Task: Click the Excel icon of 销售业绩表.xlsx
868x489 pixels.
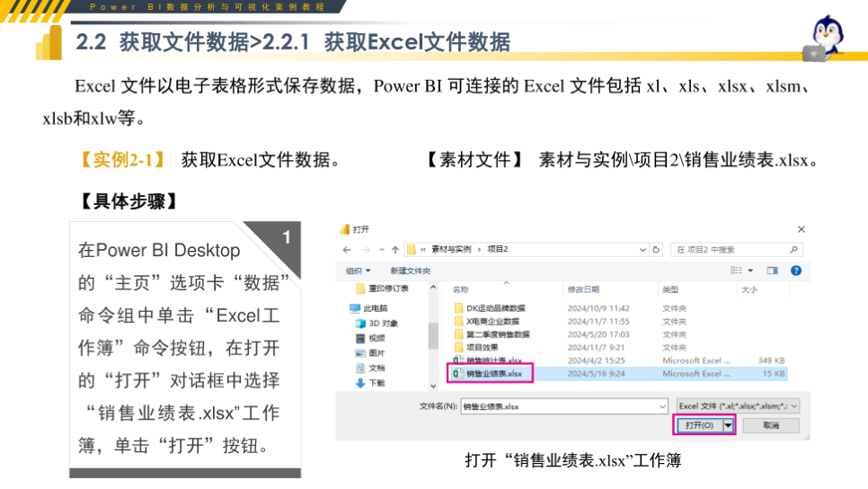Action: pos(457,374)
